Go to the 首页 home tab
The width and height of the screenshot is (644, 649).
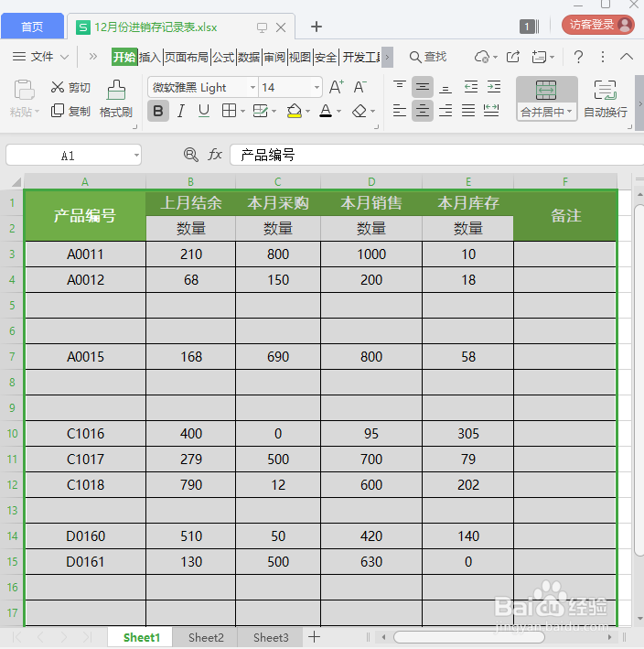32,27
